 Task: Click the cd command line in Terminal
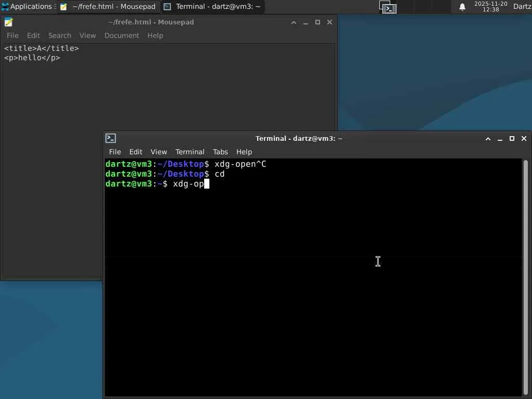pos(165,174)
